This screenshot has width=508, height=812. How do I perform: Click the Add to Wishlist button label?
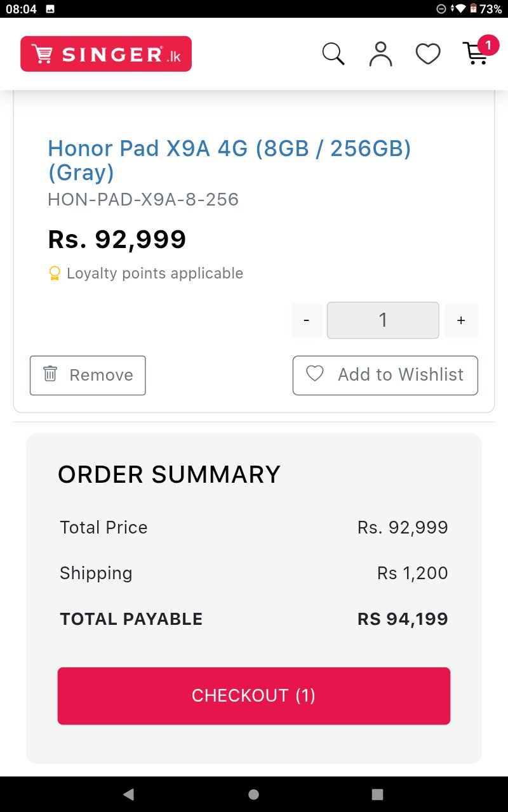pos(401,375)
